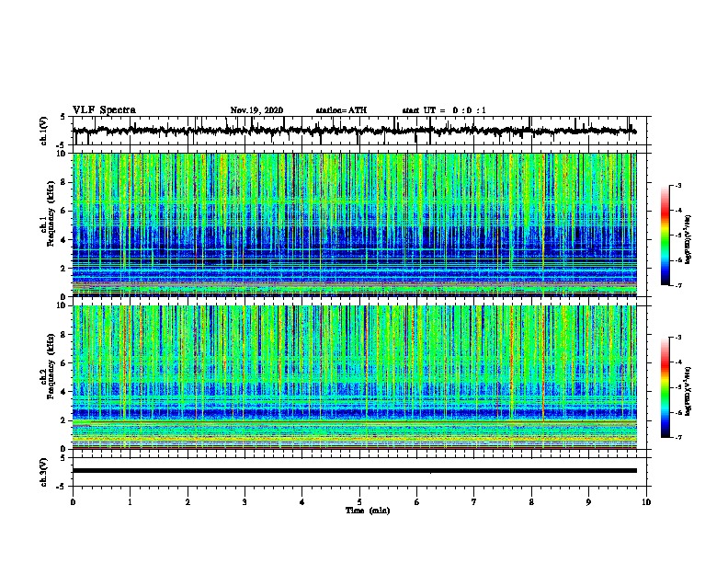Click the "-7" label on ch.1 color scale
The width and height of the screenshot is (728, 563).
pyautogui.click(x=678, y=285)
